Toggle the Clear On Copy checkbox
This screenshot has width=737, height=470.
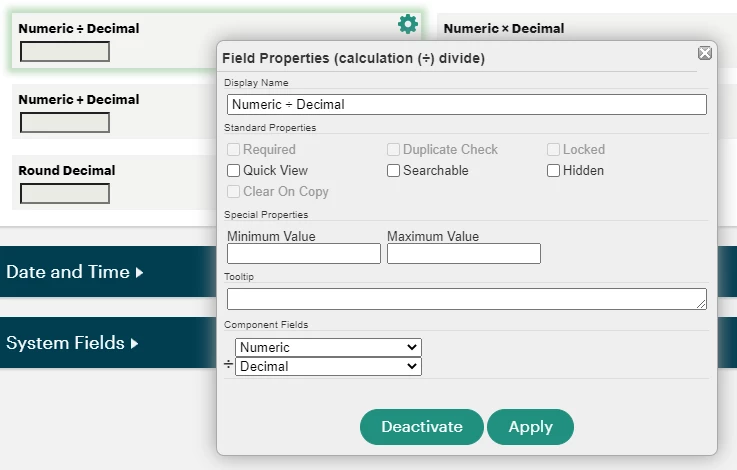coord(233,192)
